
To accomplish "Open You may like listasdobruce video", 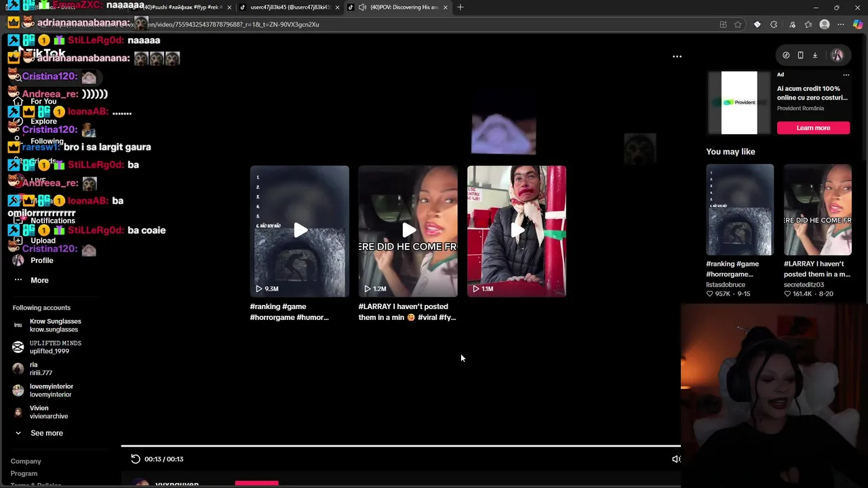I will pyautogui.click(x=740, y=209).
